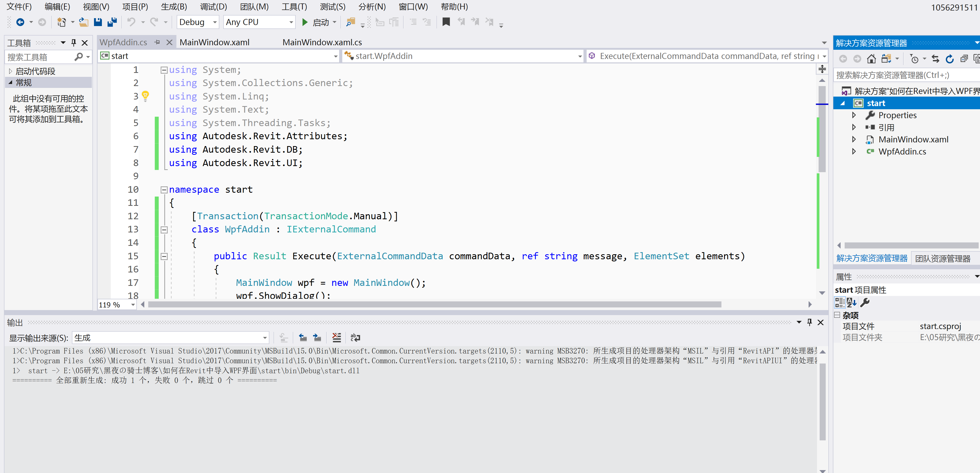
Task: Switch to 团队资源管理器 tab
Action: (x=942, y=258)
